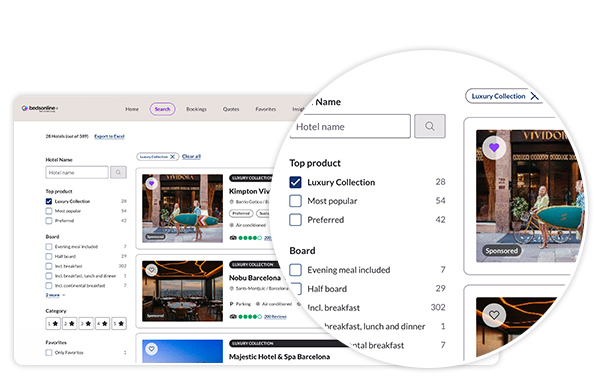596x379 pixels.
Task: Click the '28 Hotels (out of 389)' count text
Action: coord(67,136)
